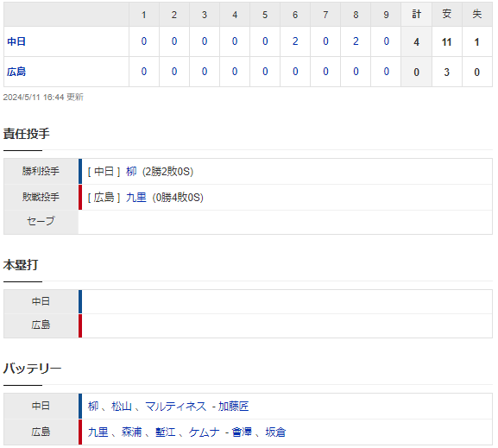
Task: Select 広島 1st inning score of 0
Action: (x=144, y=72)
